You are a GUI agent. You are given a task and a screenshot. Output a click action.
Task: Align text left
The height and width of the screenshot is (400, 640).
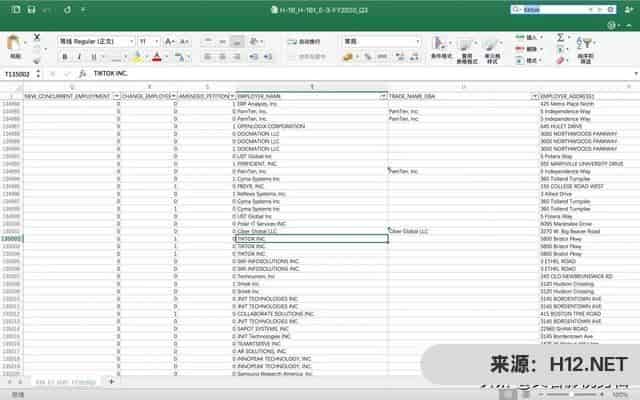tap(208, 57)
